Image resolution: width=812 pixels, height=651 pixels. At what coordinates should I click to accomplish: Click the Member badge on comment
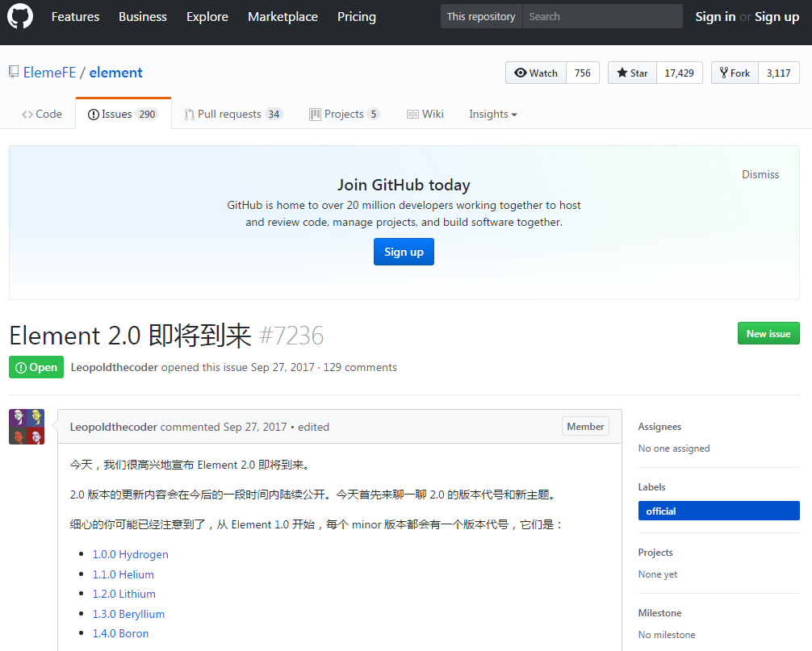(586, 427)
